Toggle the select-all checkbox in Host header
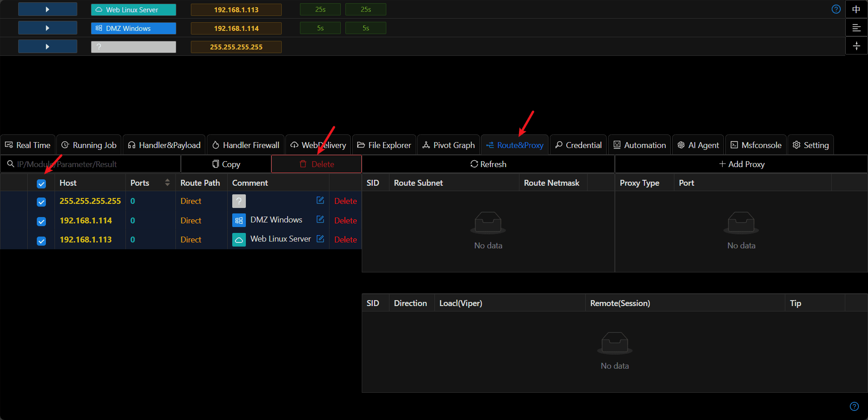 click(x=41, y=183)
